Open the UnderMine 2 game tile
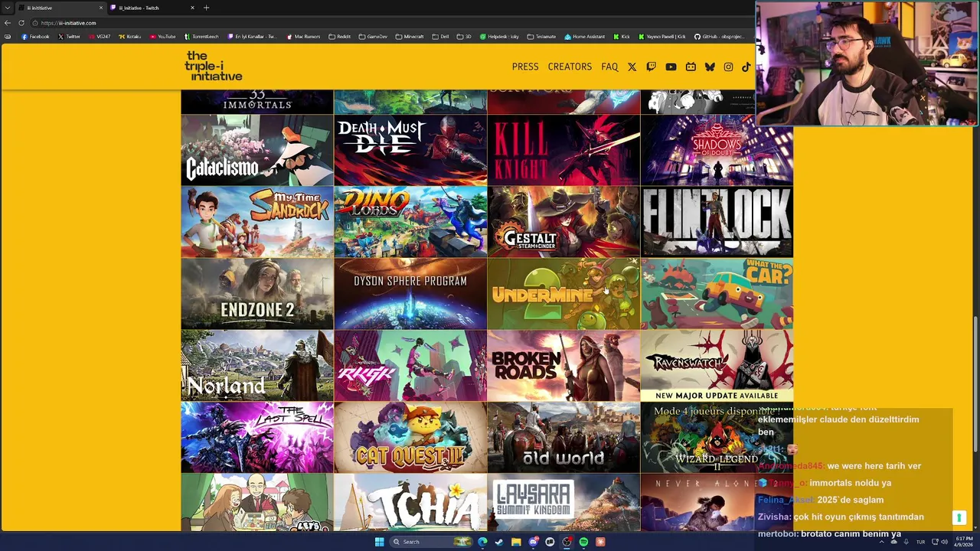This screenshot has height=551, width=980. (563, 294)
